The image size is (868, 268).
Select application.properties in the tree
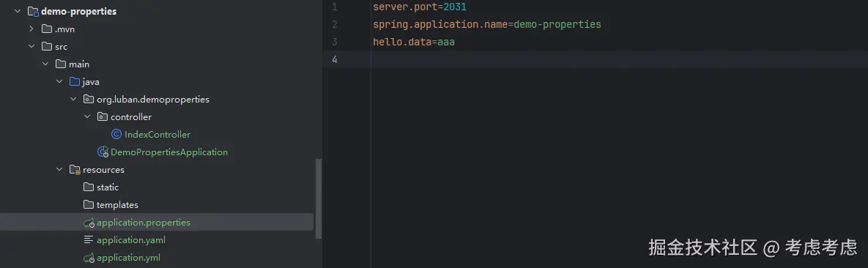pos(144,223)
